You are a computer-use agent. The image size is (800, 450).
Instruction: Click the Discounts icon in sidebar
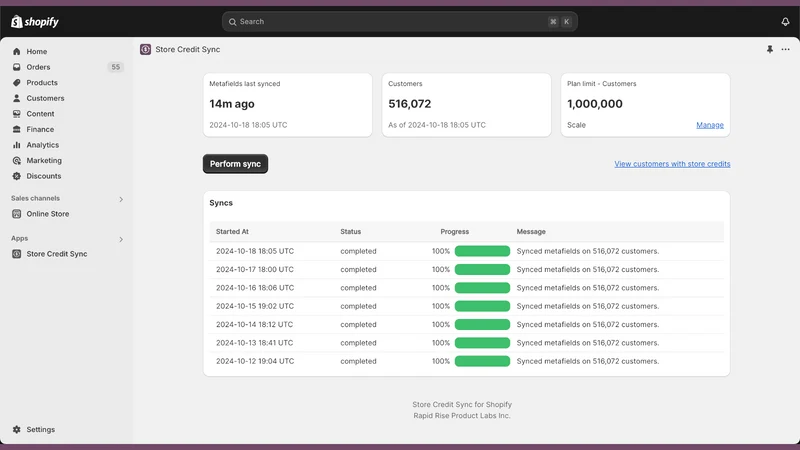(17, 176)
